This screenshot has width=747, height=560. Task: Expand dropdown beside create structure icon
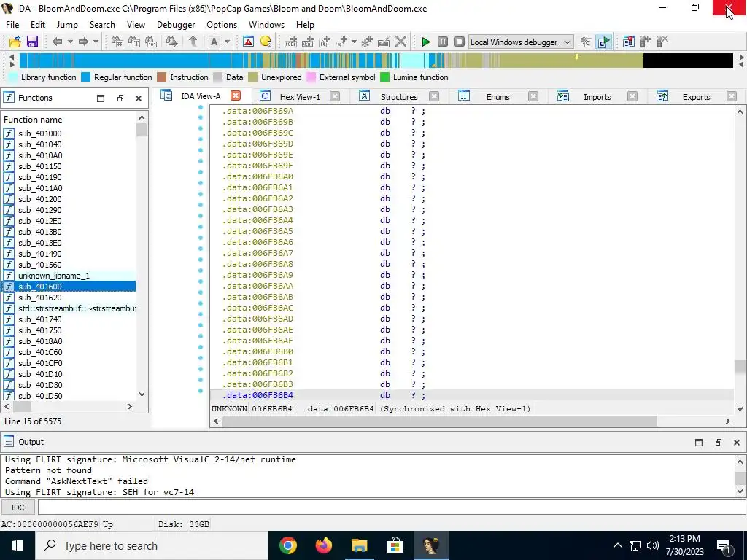point(354,42)
